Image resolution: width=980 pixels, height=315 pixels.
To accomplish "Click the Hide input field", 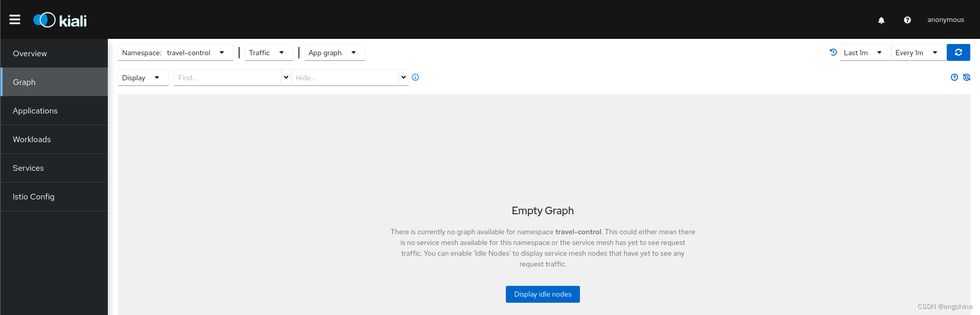I will point(345,78).
